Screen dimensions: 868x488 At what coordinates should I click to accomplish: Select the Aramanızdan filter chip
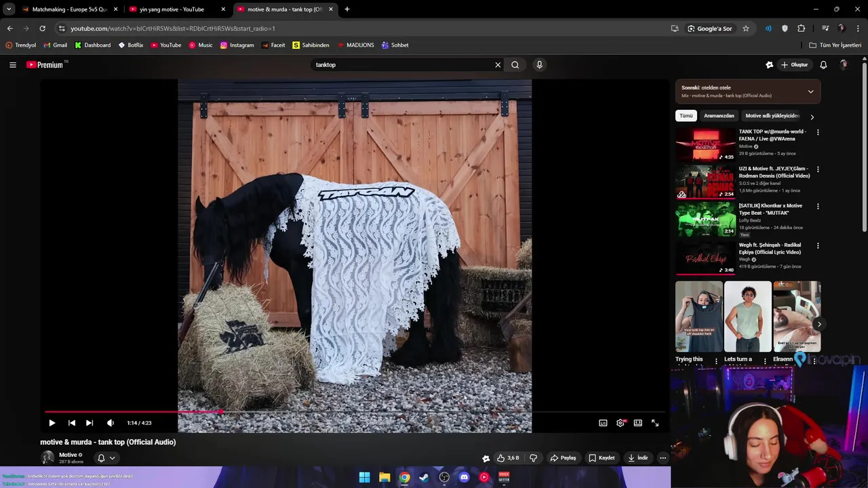click(x=719, y=116)
